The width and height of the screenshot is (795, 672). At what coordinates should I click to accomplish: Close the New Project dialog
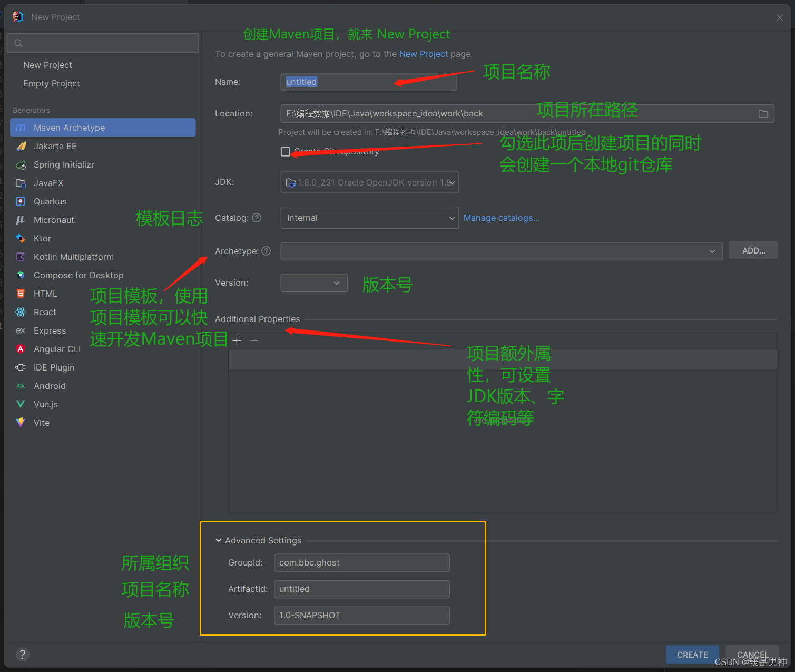[780, 17]
